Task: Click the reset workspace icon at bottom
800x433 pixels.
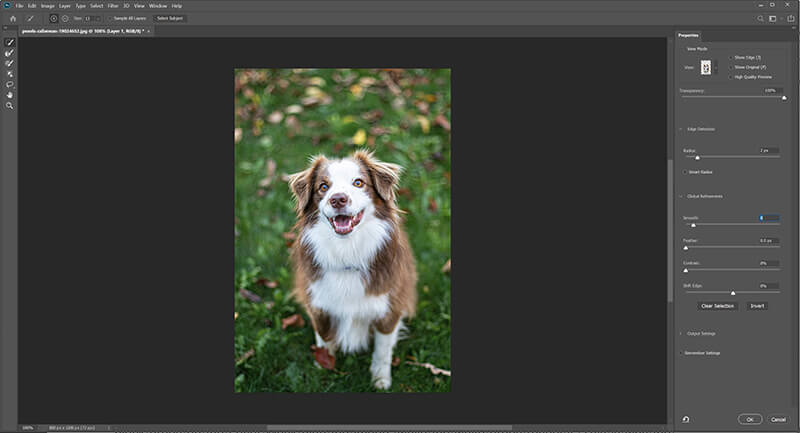Action: (x=687, y=420)
